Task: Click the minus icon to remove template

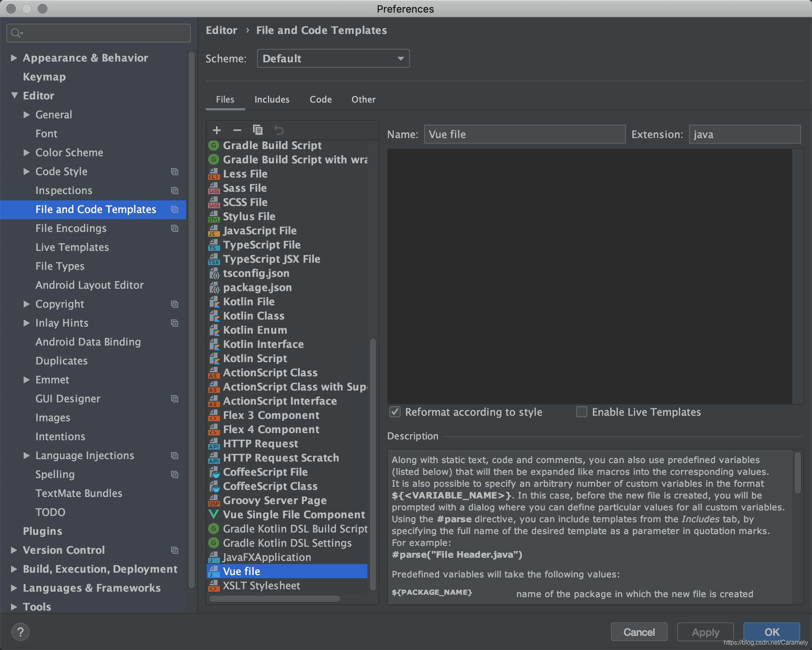Action: [237, 130]
